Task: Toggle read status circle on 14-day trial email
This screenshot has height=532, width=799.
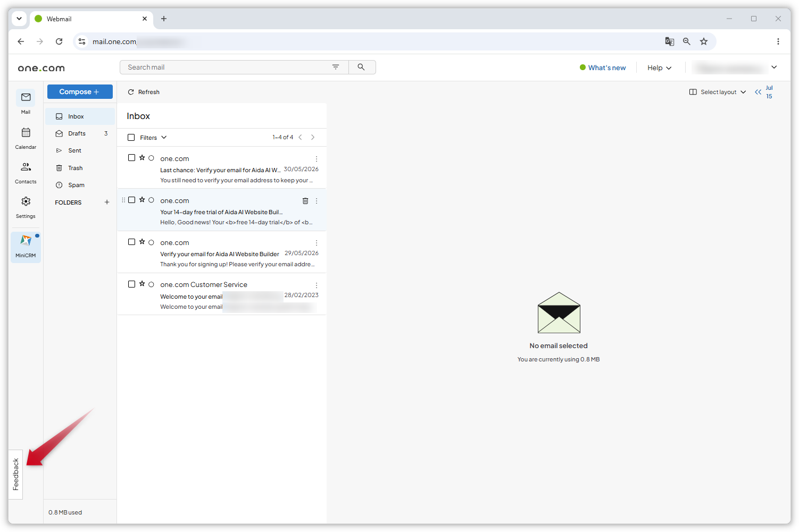Action: tap(151, 200)
